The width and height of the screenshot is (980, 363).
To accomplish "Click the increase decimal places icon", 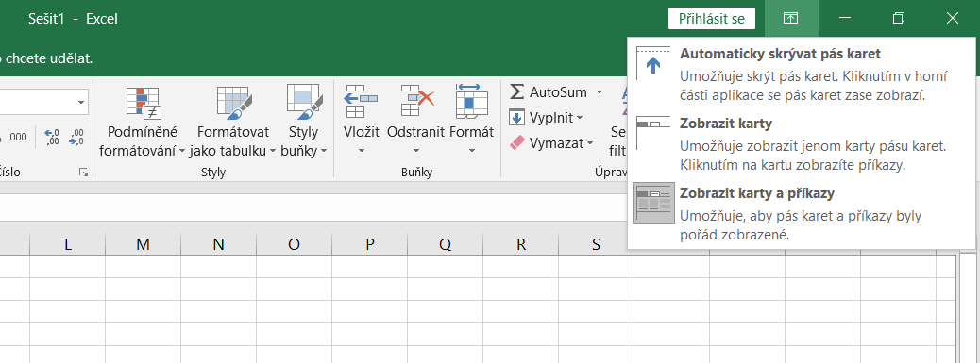I will click(51, 137).
